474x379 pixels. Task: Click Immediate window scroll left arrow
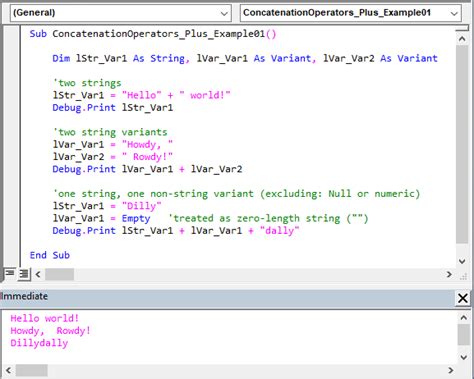(x=8, y=370)
